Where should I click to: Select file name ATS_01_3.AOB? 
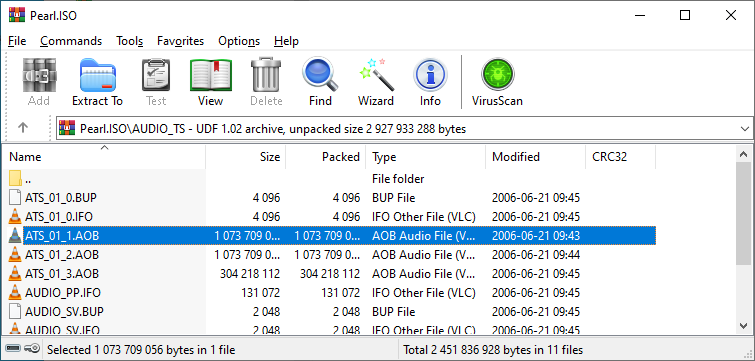point(62,273)
